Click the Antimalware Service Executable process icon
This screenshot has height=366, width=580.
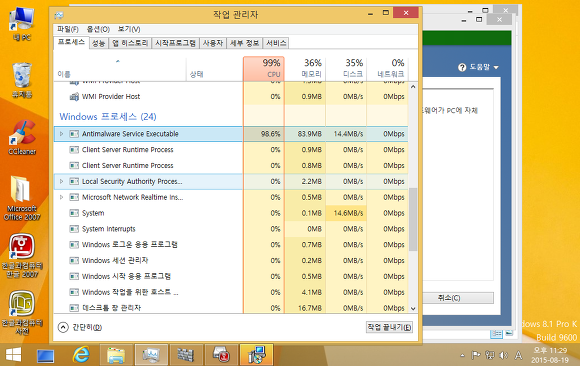click(74, 134)
